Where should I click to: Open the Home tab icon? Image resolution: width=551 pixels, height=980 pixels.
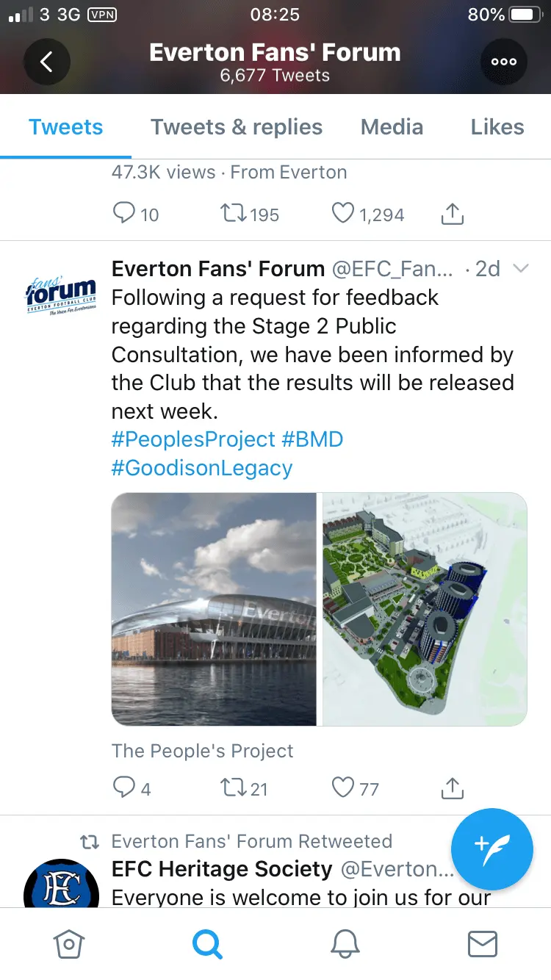point(69,944)
